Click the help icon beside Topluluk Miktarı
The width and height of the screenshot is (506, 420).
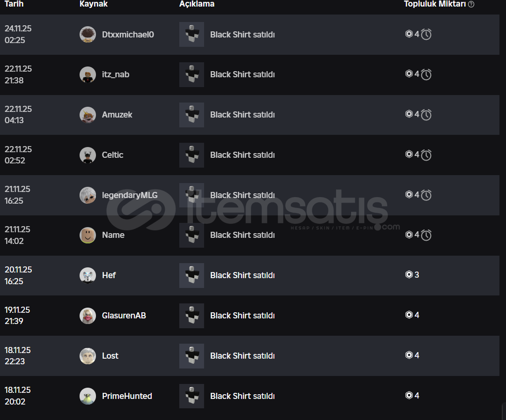pos(471,4)
